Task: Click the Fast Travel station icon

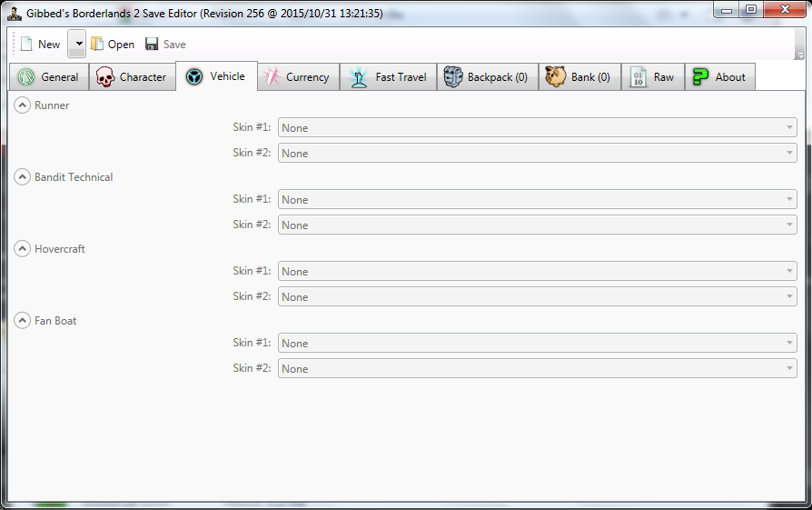Action: (x=360, y=77)
